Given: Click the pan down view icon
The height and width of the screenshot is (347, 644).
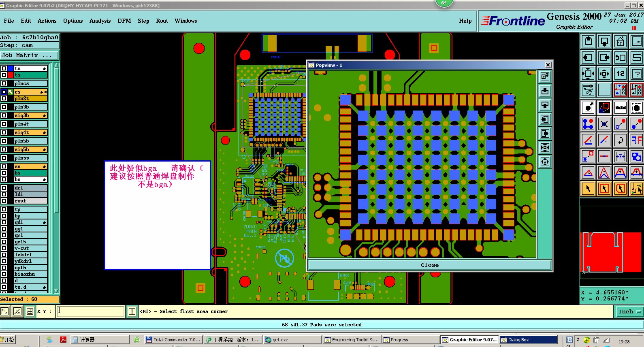Looking at the screenshot, I should (x=604, y=41).
